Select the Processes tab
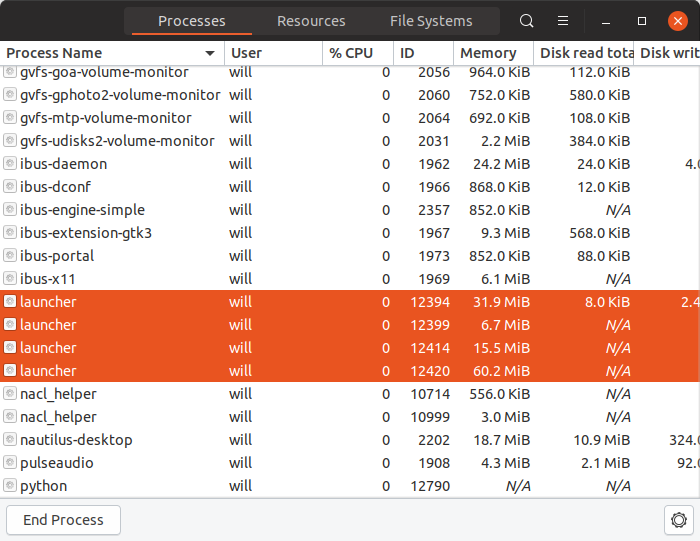The width and height of the screenshot is (700, 541). 192,21
